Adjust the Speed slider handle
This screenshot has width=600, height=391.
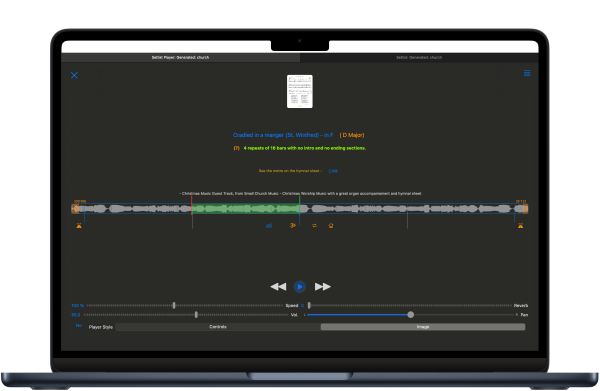[174, 305]
